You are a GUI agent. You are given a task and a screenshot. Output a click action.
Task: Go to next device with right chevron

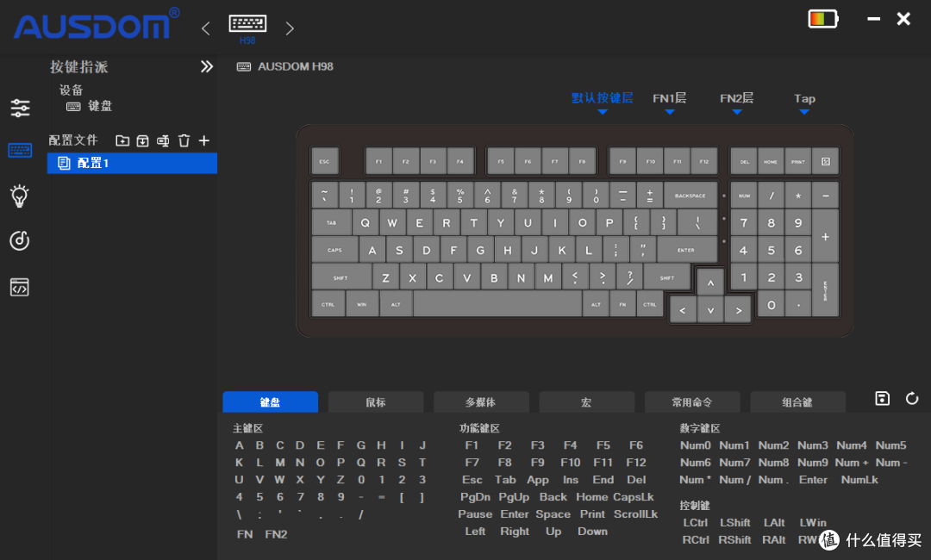click(x=290, y=28)
